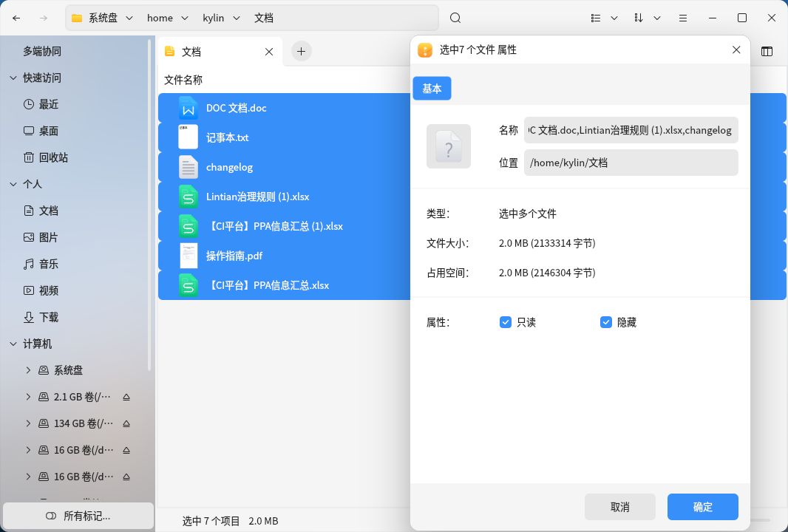The width and height of the screenshot is (788, 532).
Task: Click the kylin breadcrumb segment
Action: [x=213, y=18]
